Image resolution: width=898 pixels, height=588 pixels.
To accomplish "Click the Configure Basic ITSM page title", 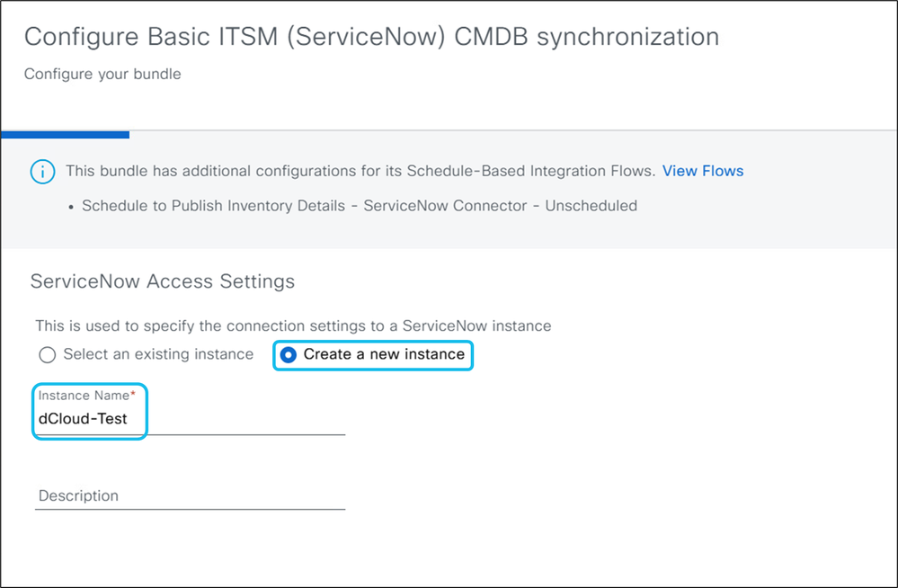I will click(371, 38).
